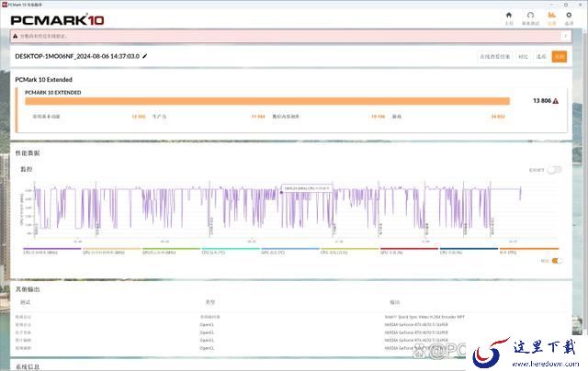Click the Essentials score 12 302
Screen dimensions: 588x371
point(139,117)
